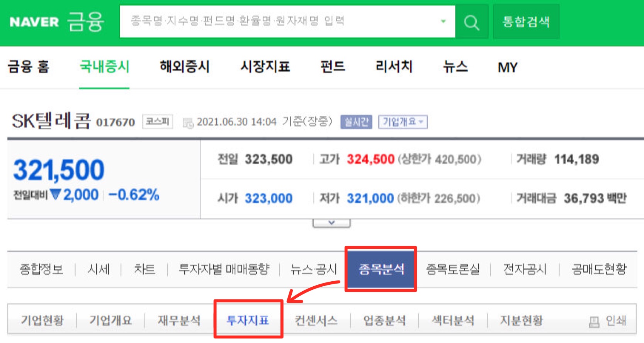This screenshot has width=644, height=343.
Task: Switch to the 전자공시 tab
Action: point(525,269)
